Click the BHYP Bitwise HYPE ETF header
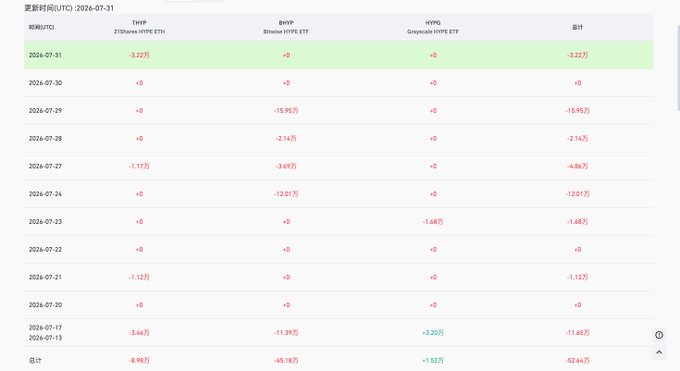Screen dimensions: 680x371 point(286,27)
